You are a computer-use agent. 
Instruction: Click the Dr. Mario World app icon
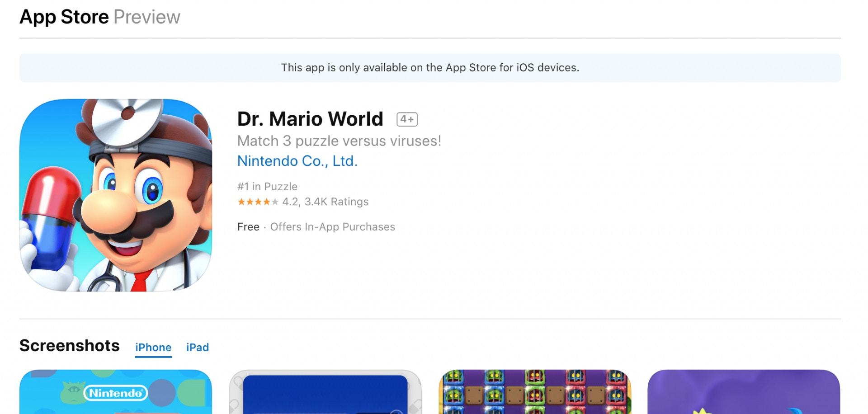point(116,195)
